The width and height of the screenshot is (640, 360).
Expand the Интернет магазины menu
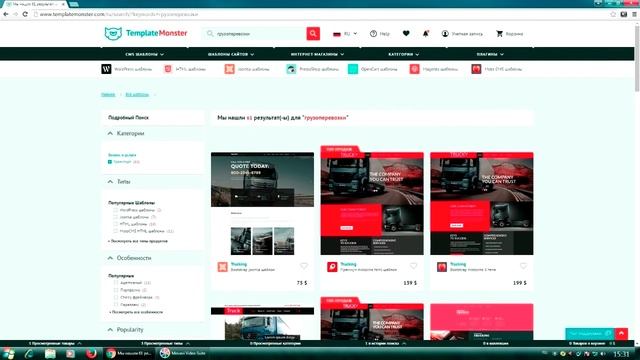[317, 54]
